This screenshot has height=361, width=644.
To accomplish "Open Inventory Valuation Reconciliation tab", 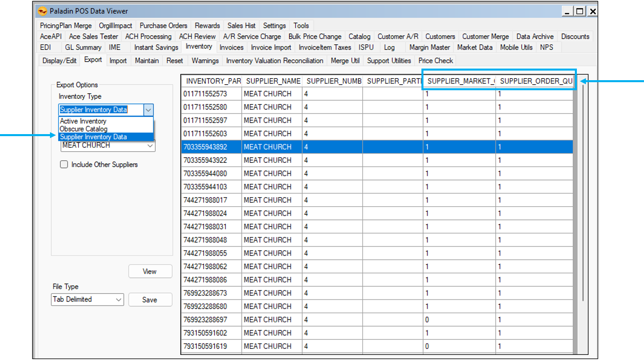I will click(x=275, y=61).
